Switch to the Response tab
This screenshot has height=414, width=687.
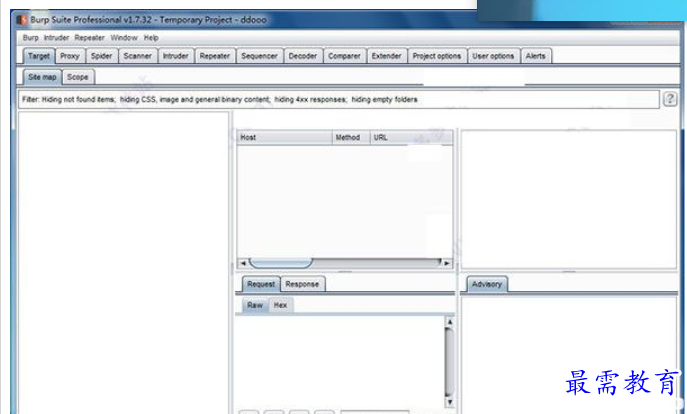[x=302, y=284]
